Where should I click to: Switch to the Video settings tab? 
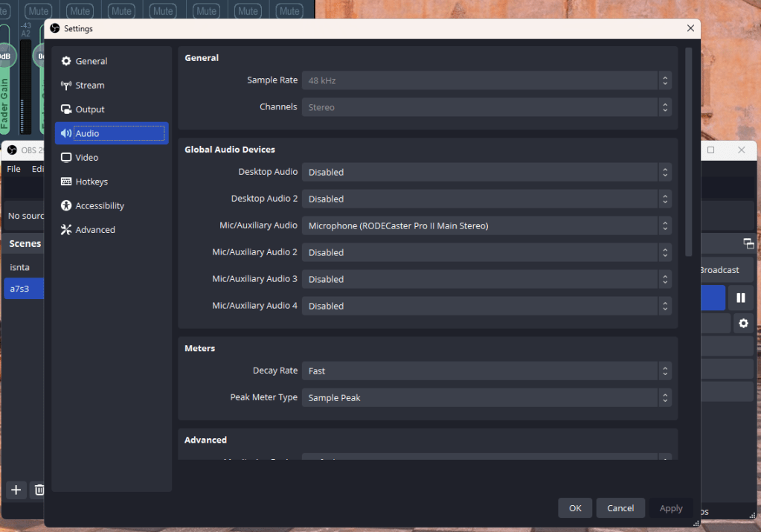click(x=112, y=157)
